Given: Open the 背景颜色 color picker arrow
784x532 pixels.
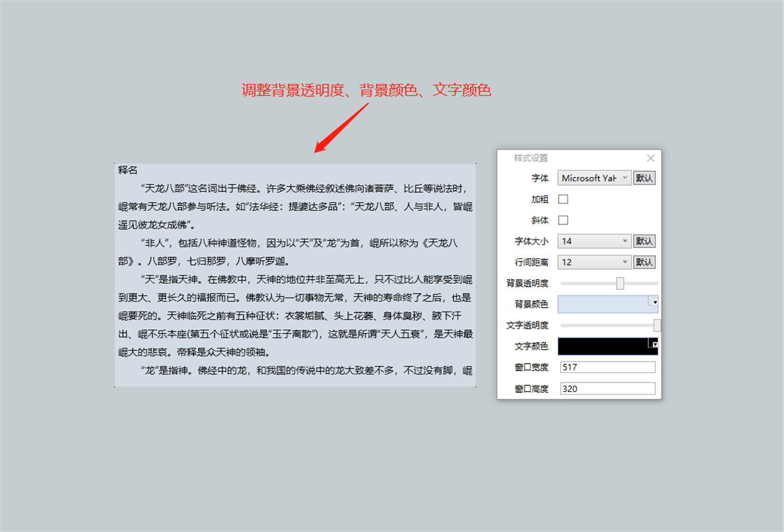Looking at the screenshot, I should (654, 304).
